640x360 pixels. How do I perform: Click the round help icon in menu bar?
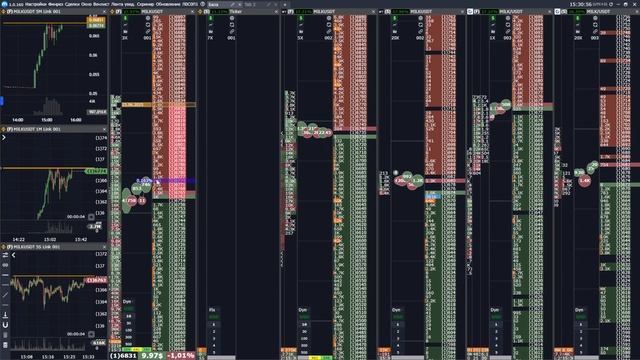(x=202, y=4)
